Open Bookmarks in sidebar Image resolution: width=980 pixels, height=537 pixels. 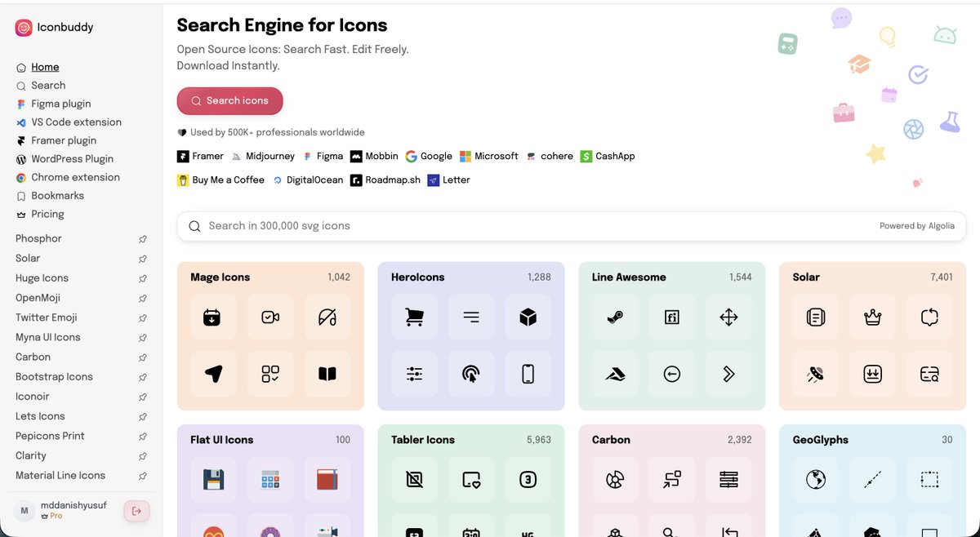tap(57, 196)
